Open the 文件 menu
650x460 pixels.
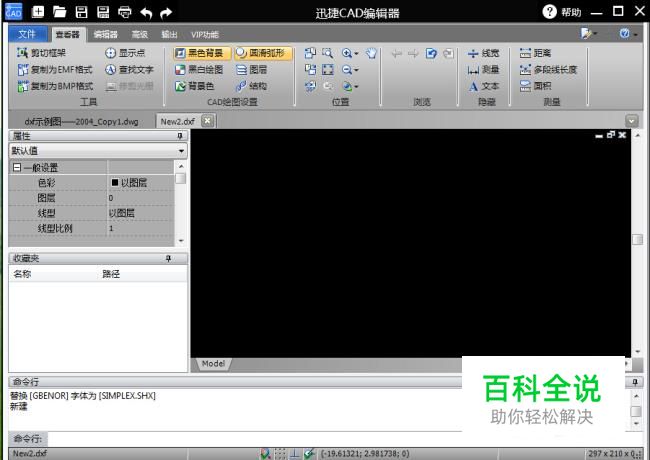(27, 34)
